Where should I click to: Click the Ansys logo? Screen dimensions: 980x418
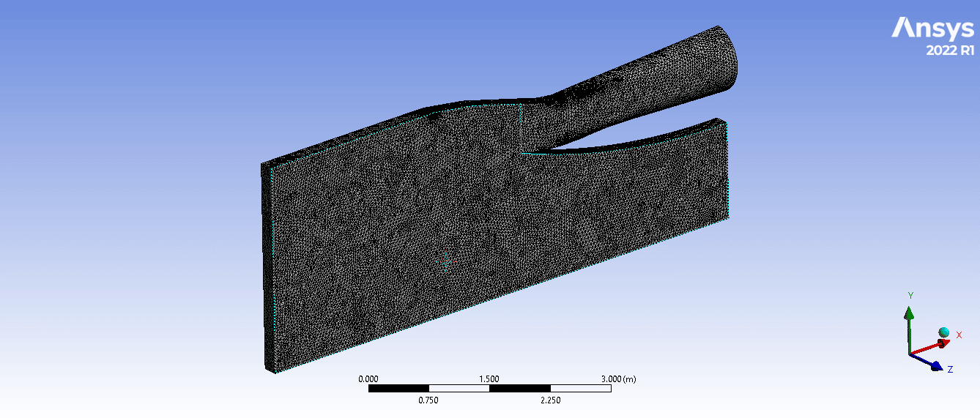tap(932, 29)
